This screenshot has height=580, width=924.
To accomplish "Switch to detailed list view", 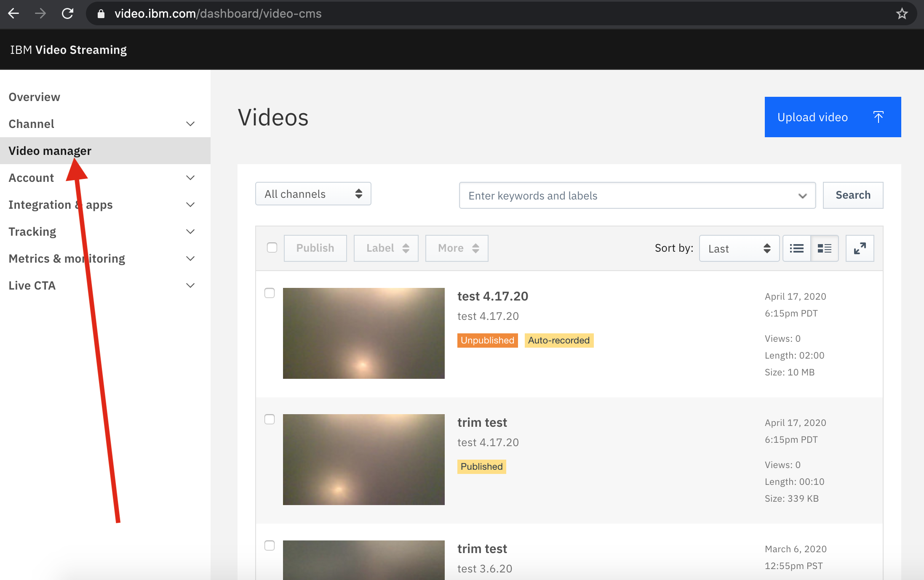I will click(x=824, y=248).
